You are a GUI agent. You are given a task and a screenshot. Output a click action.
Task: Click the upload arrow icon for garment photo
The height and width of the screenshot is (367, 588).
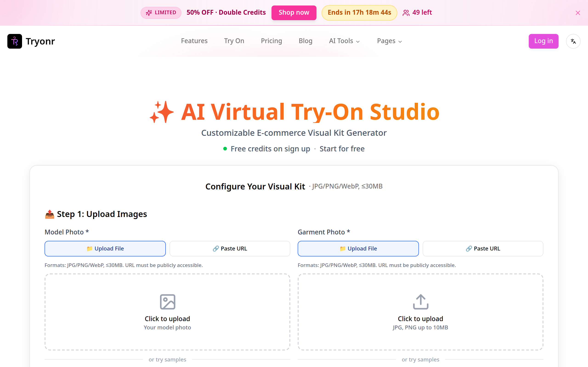(x=420, y=302)
